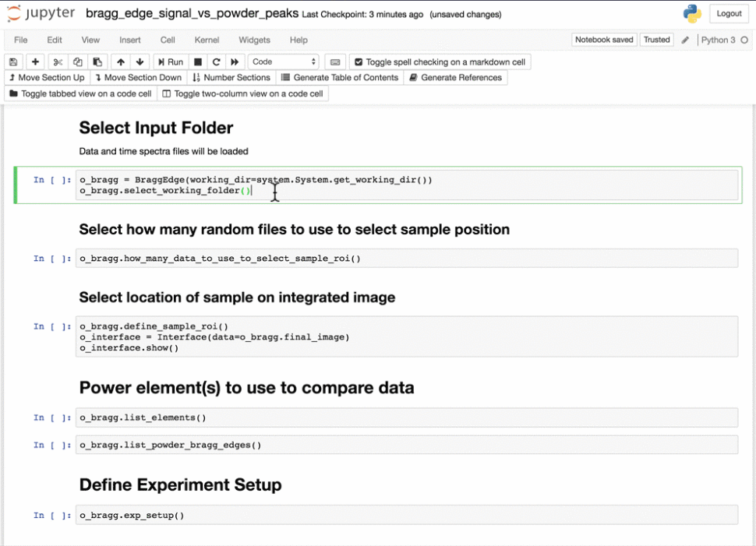
Task: Open the command palette keyboard icon
Action: [335, 62]
